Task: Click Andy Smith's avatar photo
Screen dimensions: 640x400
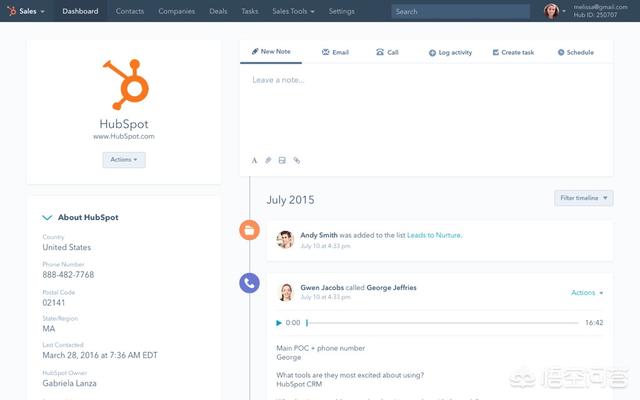Action: pos(285,239)
